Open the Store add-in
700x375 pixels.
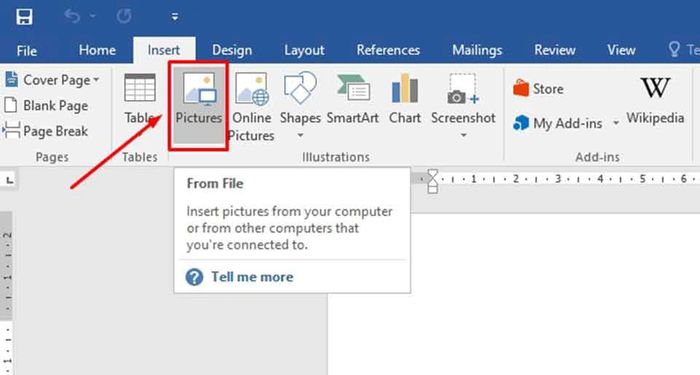coord(538,88)
